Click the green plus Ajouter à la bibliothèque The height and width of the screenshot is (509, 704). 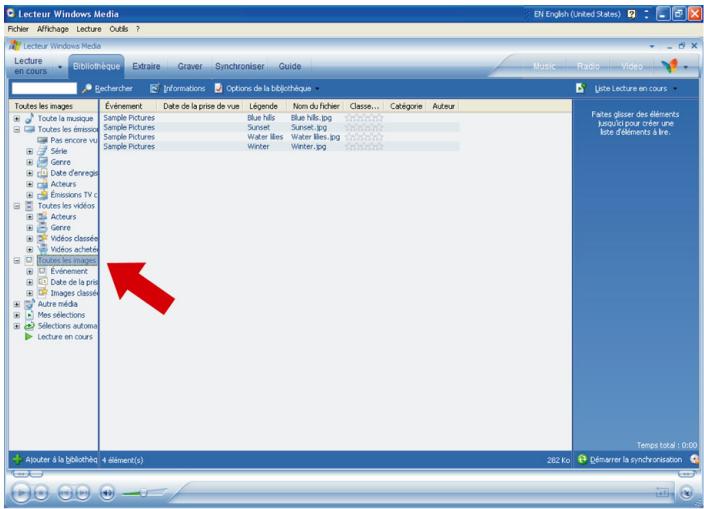(x=17, y=459)
